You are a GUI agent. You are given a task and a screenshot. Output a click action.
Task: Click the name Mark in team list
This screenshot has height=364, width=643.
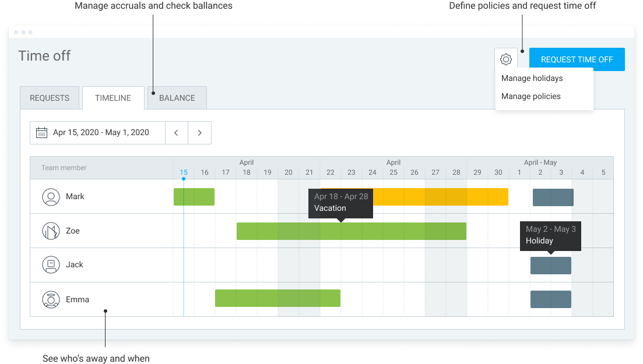click(75, 197)
